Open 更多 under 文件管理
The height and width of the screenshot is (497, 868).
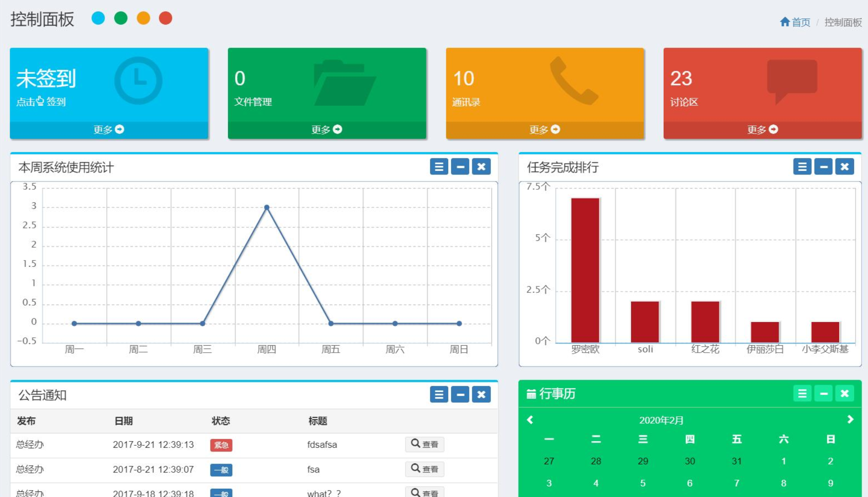click(326, 129)
